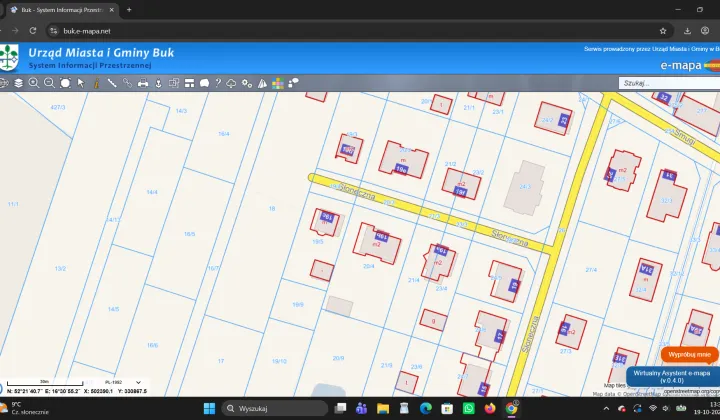
Task: Click the parcel label 13/2
Action: [60, 269]
